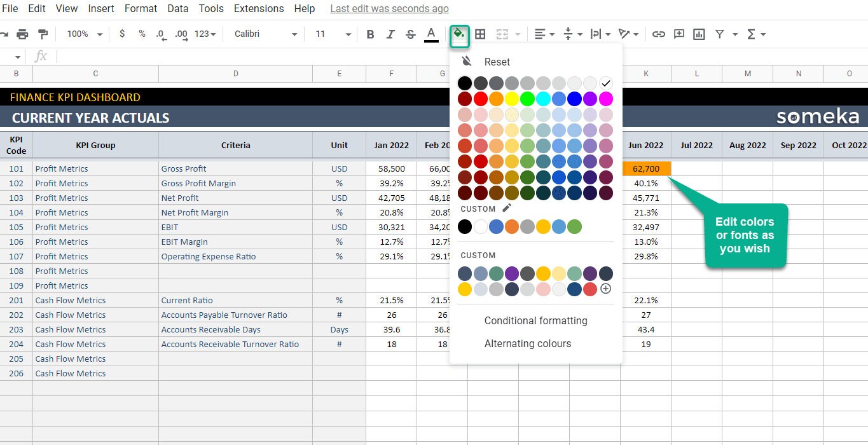Pick the bright green swatch
The width and height of the screenshot is (868, 445).
(x=527, y=99)
